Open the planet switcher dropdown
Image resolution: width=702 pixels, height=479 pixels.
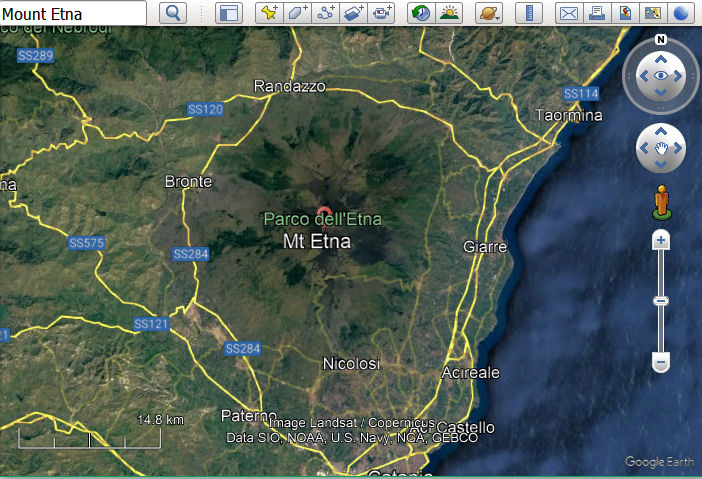click(488, 13)
